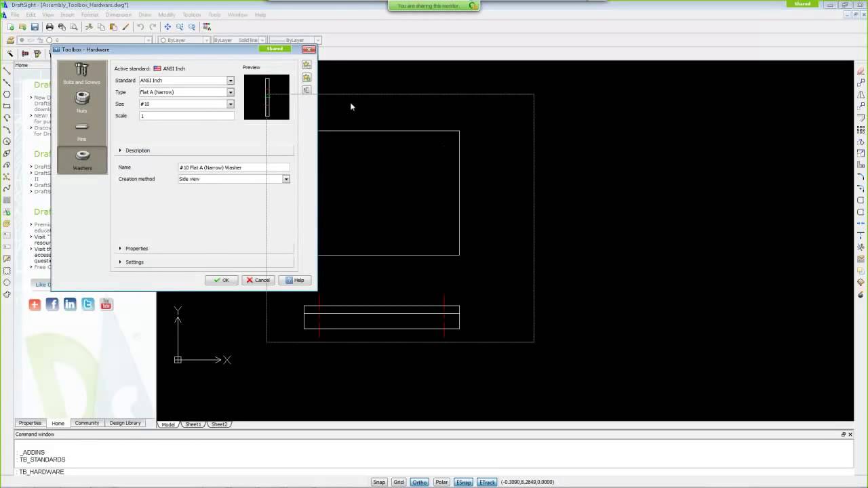Click the Undo arrow icon
Viewport: 868px width, 488px height.
[140, 27]
